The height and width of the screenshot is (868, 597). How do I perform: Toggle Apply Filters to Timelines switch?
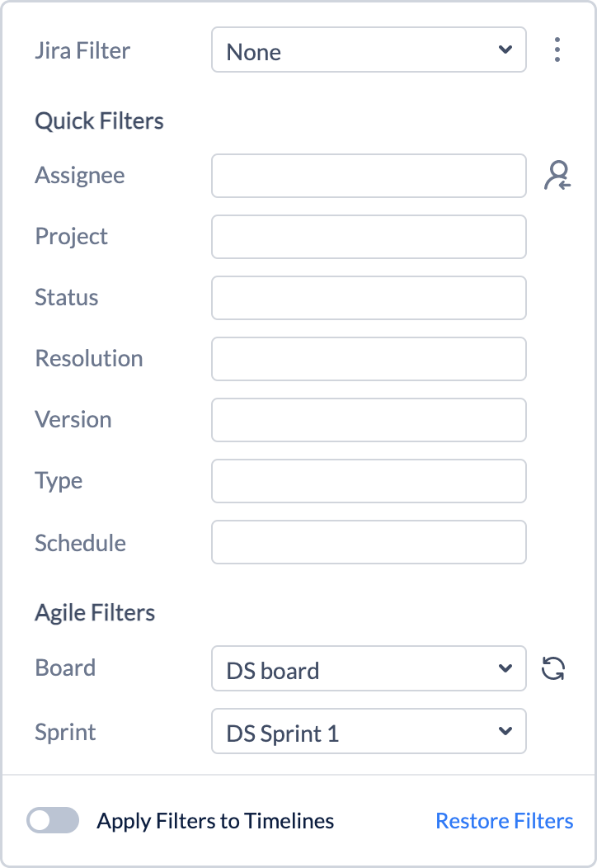(x=53, y=820)
